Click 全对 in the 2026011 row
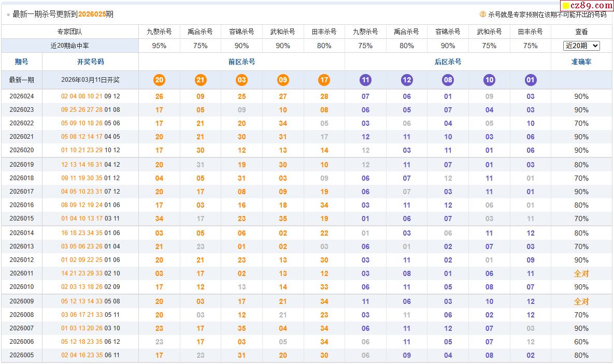Screen dimensions: 614x364 click(581, 273)
